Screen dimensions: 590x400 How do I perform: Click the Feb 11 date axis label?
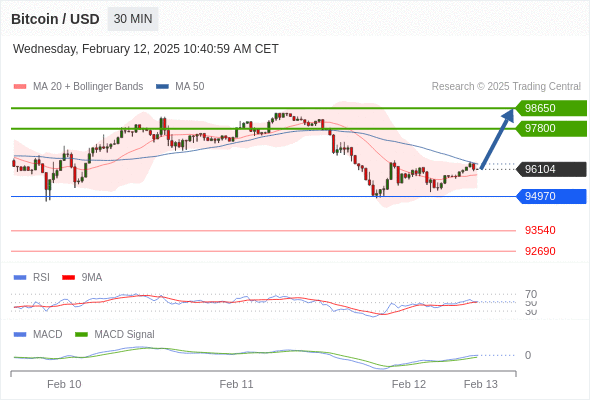coord(236,384)
